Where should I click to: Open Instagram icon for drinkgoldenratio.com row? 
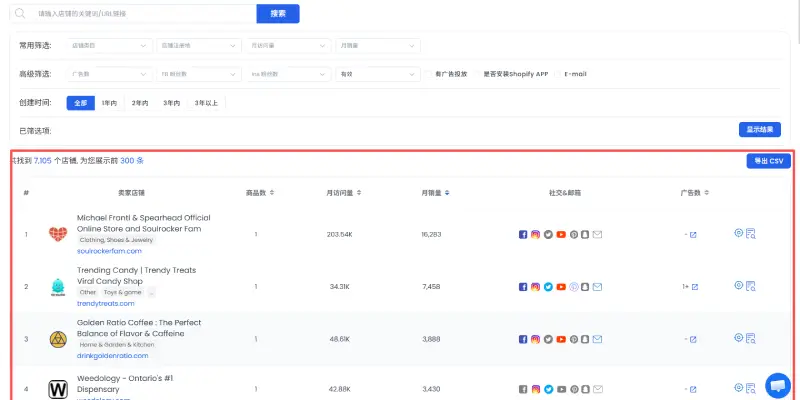(x=535, y=339)
